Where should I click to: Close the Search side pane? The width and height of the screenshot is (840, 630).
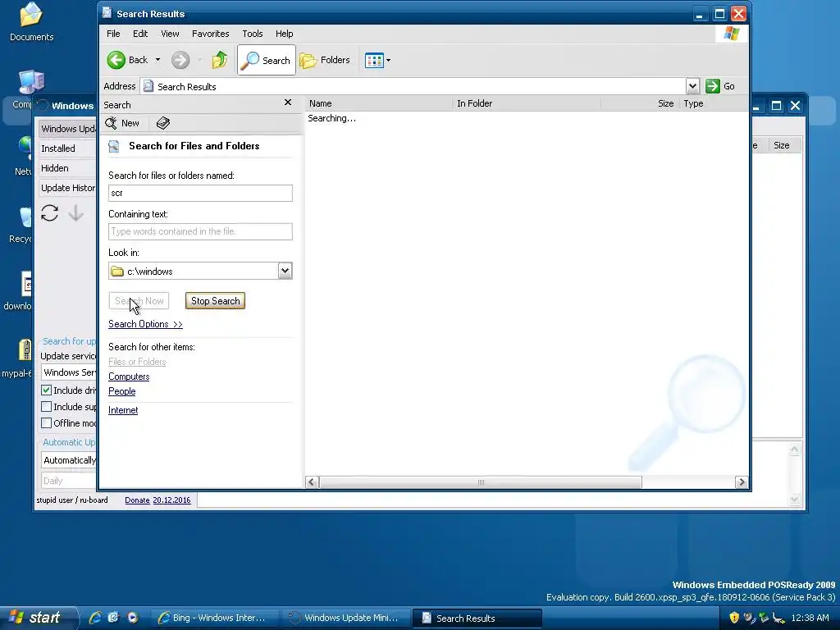click(x=288, y=103)
